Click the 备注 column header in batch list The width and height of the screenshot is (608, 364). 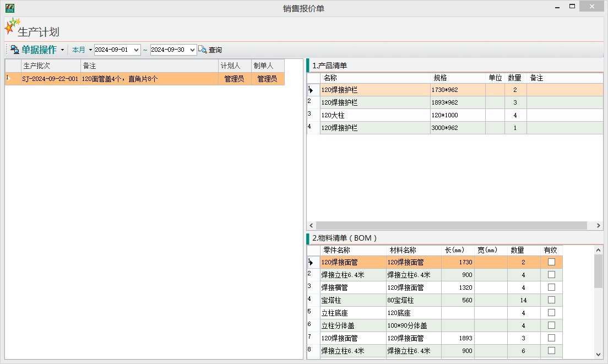tap(149, 66)
